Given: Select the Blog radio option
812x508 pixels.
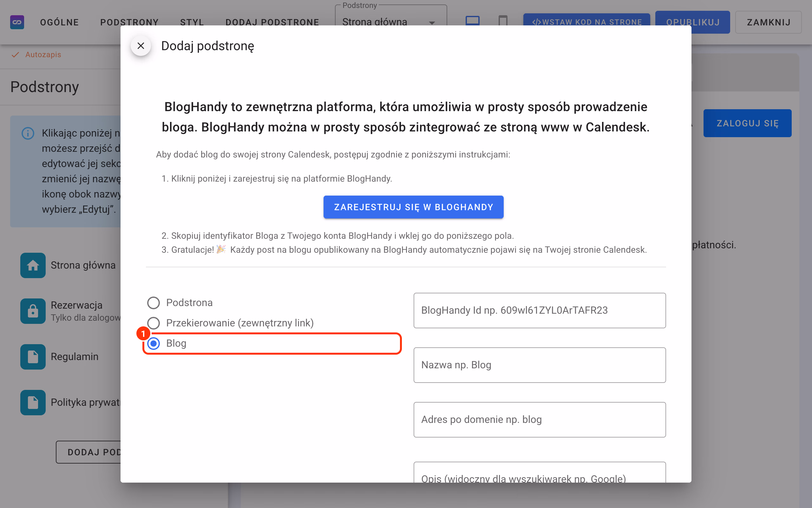Looking at the screenshot, I should (154, 343).
